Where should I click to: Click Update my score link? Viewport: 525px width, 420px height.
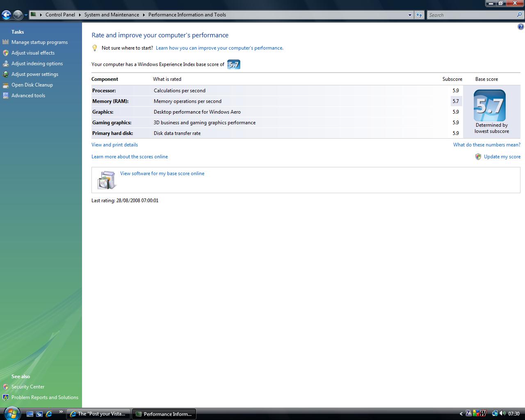pos(502,157)
